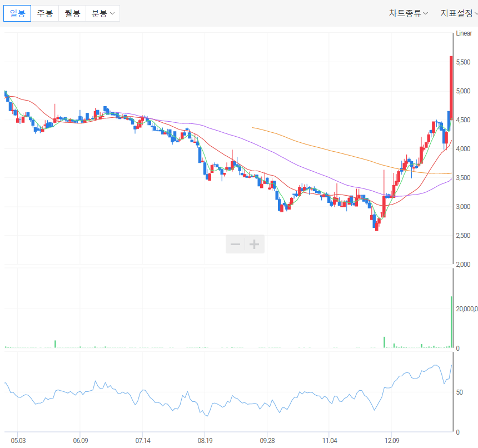Click the 20,000,0 volume axis label
This screenshot has height=448, width=478.
click(x=467, y=309)
